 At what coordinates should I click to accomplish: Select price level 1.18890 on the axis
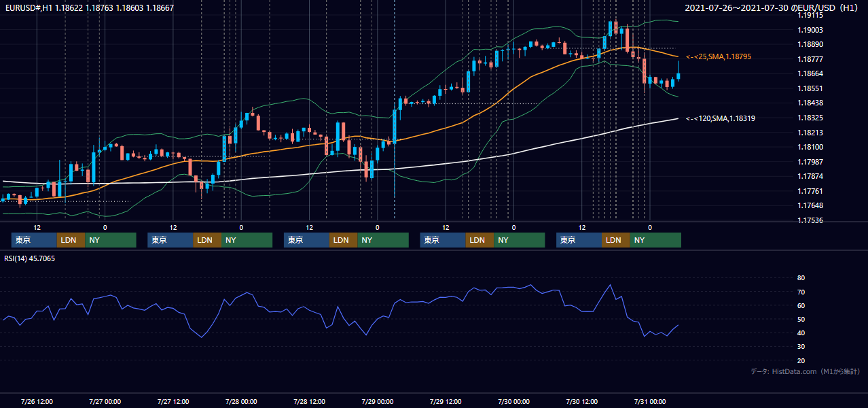click(810, 44)
